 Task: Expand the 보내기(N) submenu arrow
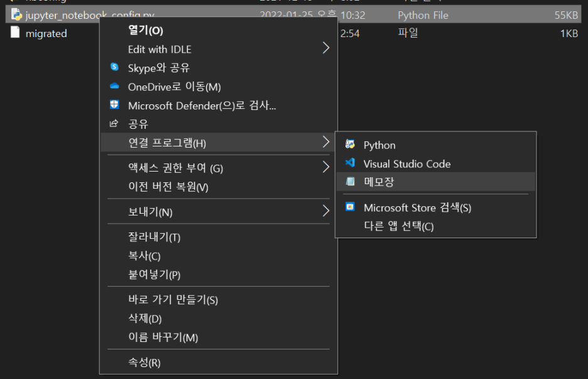pos(326,211)
